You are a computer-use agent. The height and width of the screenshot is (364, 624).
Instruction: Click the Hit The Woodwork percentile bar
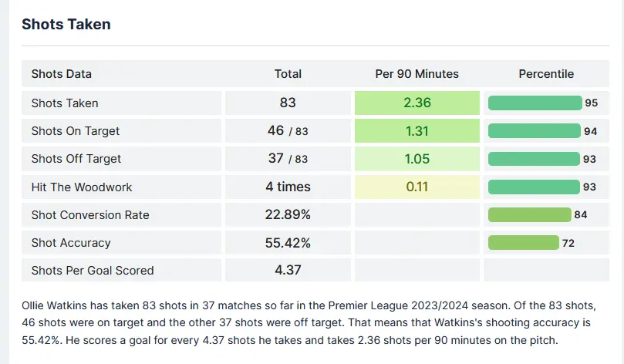click(534, 187)
